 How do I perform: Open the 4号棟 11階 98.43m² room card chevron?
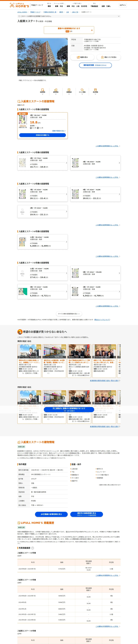(x=66, y=242)
